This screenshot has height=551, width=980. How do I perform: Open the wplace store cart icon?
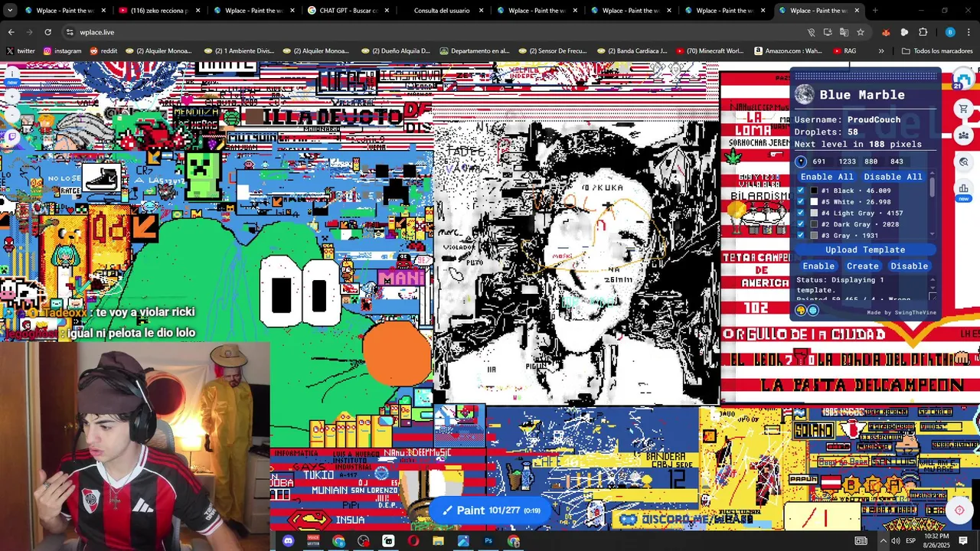pos(964,109)
